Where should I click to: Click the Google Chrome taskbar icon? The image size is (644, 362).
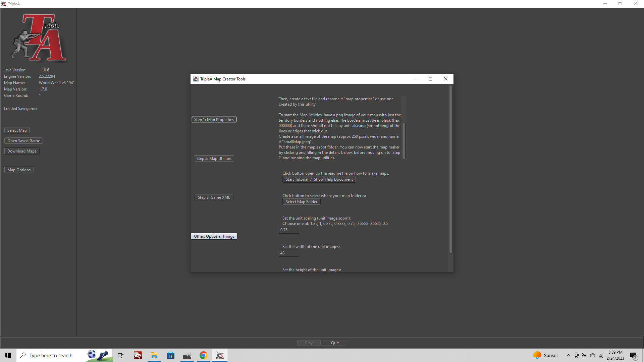coord(203,355)
